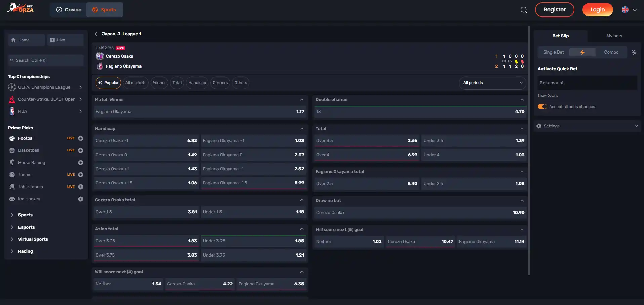Toggle Accept all odds changes switch

(542, 107)
